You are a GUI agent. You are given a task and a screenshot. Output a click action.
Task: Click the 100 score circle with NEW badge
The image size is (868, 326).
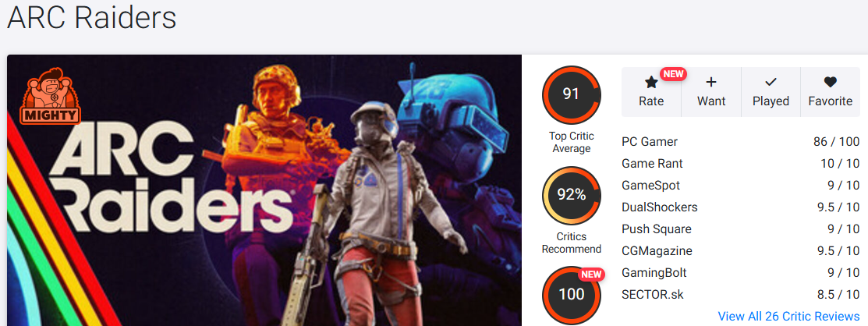point(572,295)
